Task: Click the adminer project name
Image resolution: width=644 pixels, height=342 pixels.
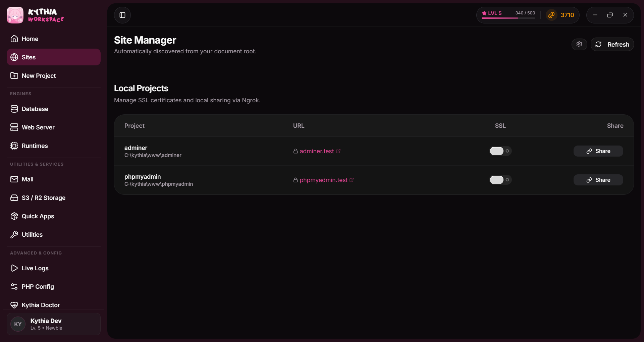Action: pos(136,148)
